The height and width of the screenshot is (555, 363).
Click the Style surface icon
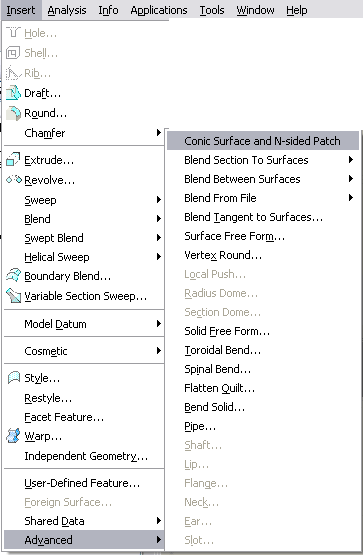point(13,378)
